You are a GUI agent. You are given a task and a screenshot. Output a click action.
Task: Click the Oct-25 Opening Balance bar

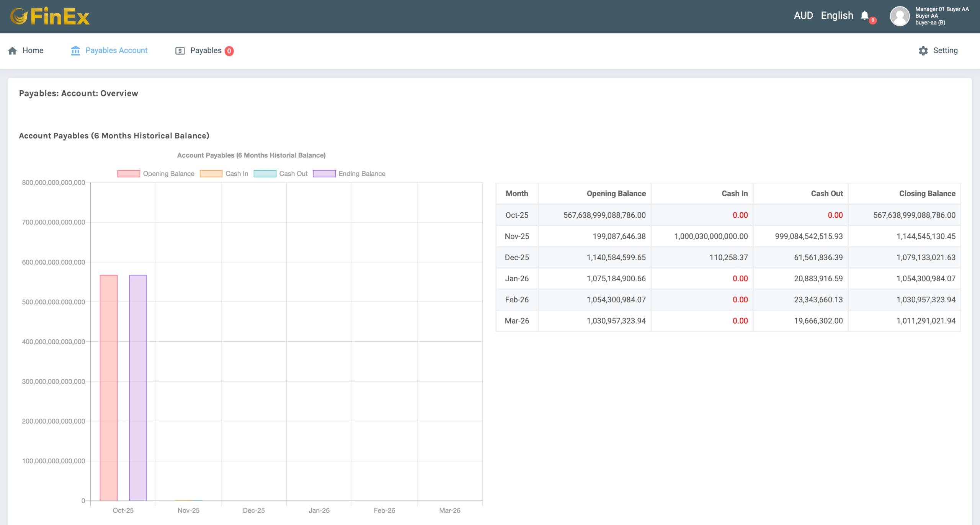[109, 387]
